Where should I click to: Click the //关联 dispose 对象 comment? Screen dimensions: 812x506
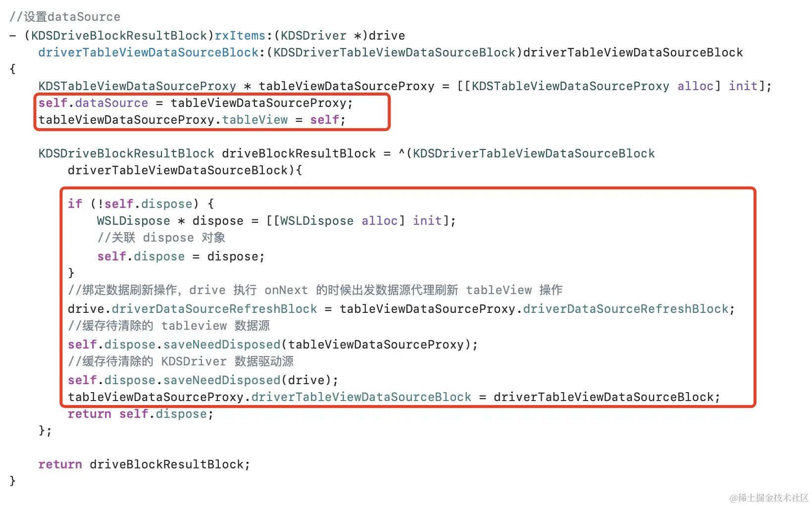[161, 238]
